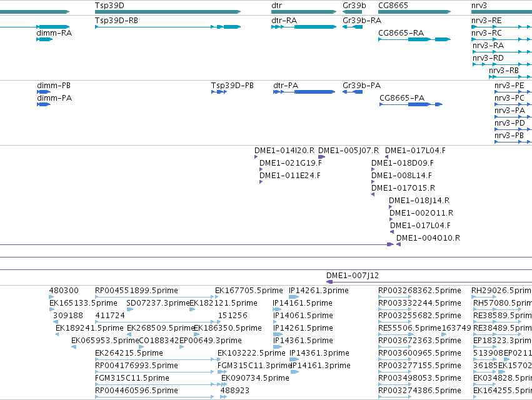Image resolution: width=532 pixels, height=400 pixels.
Task: Click the DME1-002O11.R label
Action: pyautogui.click(x=421, y=213)
